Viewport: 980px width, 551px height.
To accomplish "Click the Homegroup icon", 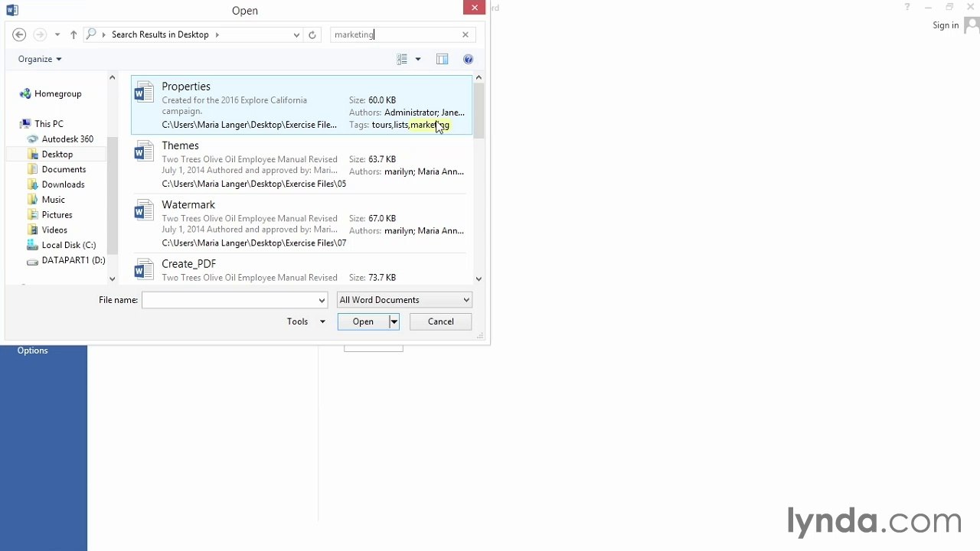I will 25,93.
